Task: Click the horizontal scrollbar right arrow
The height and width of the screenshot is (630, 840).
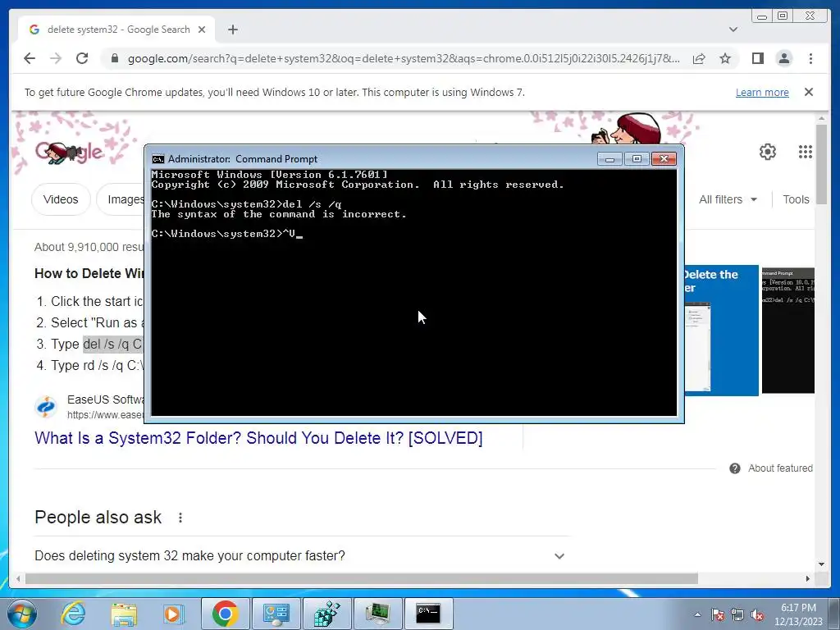Action: coord(808,578)
